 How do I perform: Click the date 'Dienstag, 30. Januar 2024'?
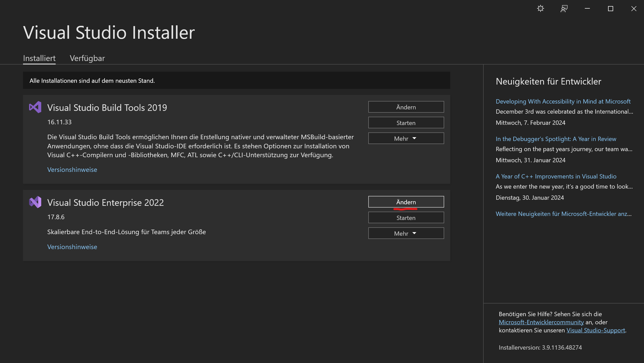[x=530, y=198]
